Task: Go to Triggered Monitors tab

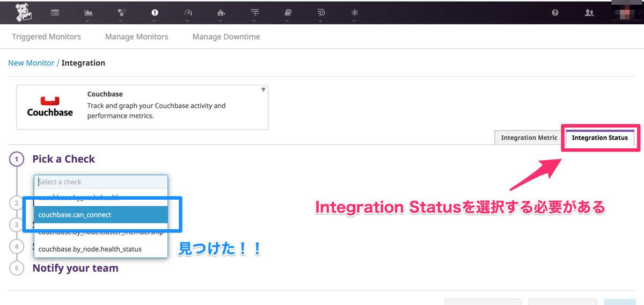Action: coord(46,37)
